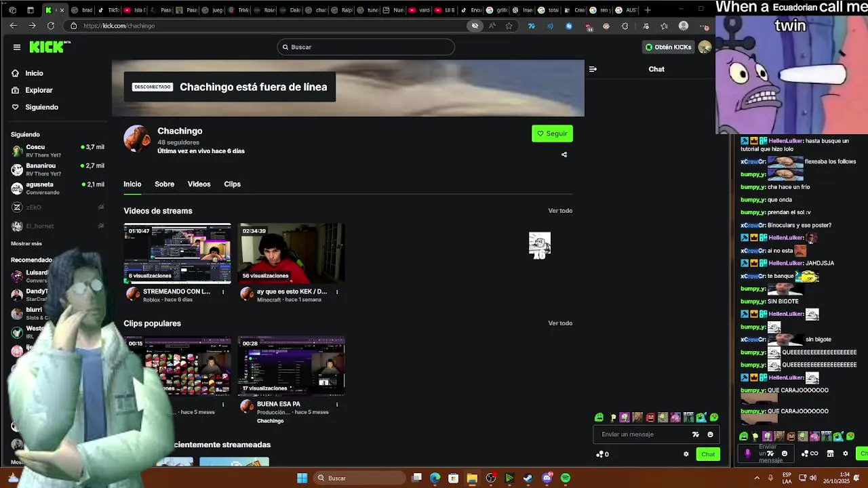
Task: Open Microsoft Edge from the taskbar
Action: click(435, 479)
